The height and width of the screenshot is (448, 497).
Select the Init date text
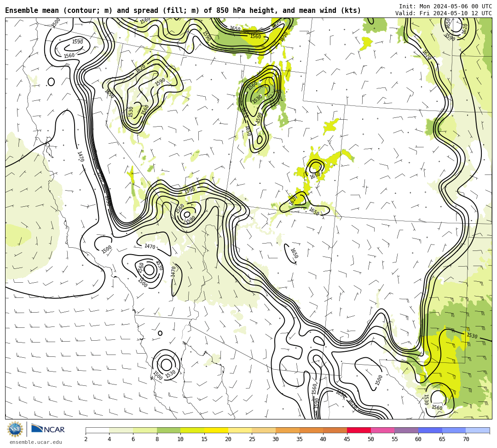[445, 6]
